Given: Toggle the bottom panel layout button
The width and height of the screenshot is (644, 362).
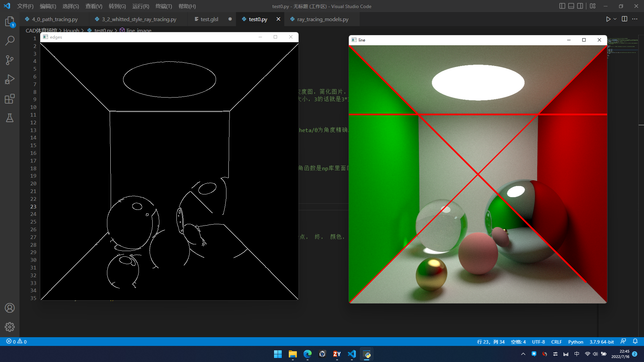Looking at the screenshot, I should [571, 6].
